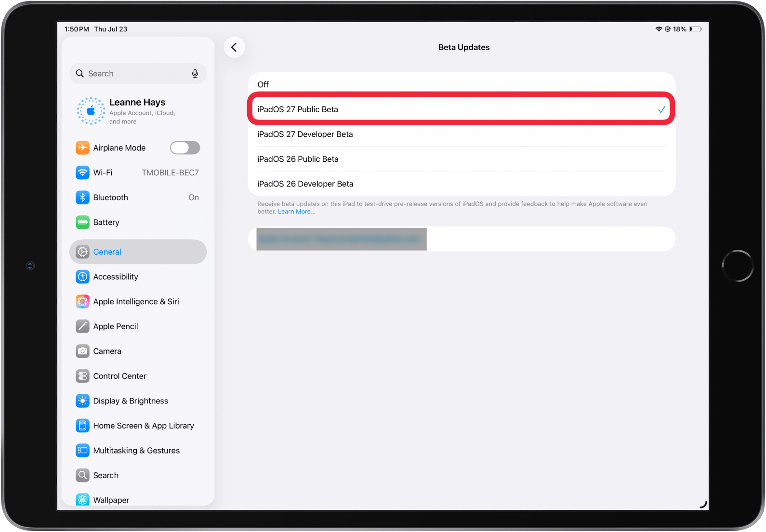Select iPadOS 26 Developer Beta

462,184
